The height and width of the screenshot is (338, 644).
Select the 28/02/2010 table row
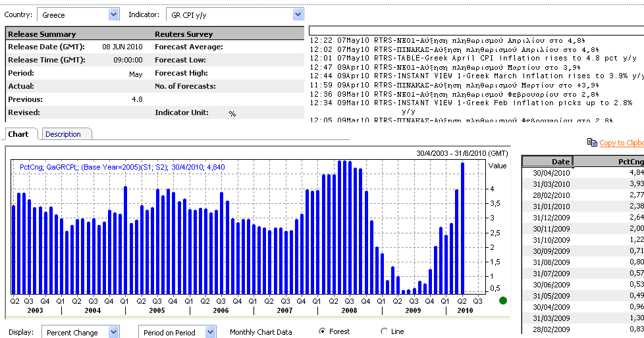(583, 195)
